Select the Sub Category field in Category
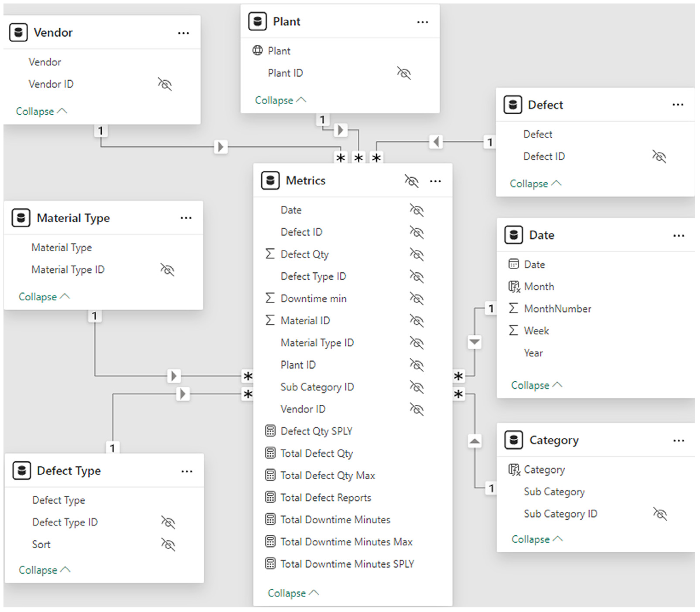Viewport: 700px width, 612px height. pos(554,492)
